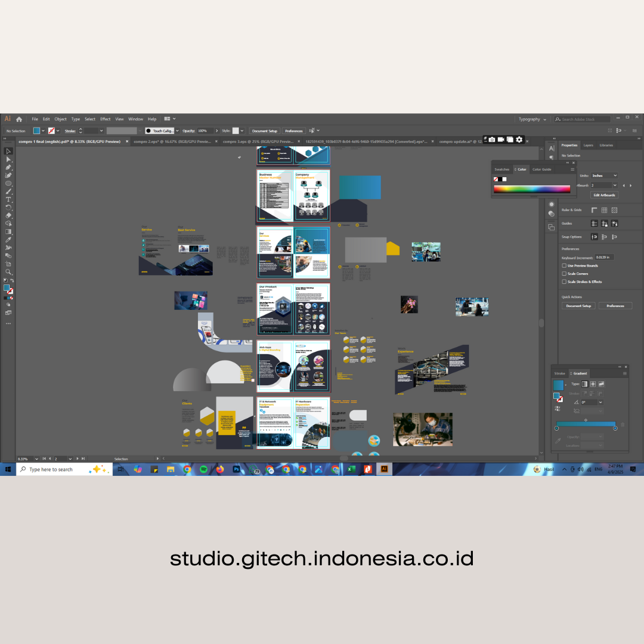
Task: Click Document Setup under Quick Actions
Action: point(578,306)
